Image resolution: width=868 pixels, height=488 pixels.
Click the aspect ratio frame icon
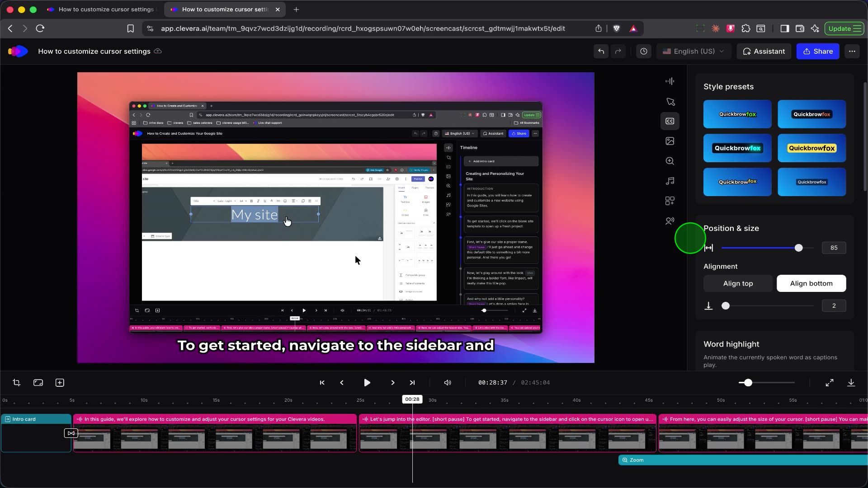(38, 383)
